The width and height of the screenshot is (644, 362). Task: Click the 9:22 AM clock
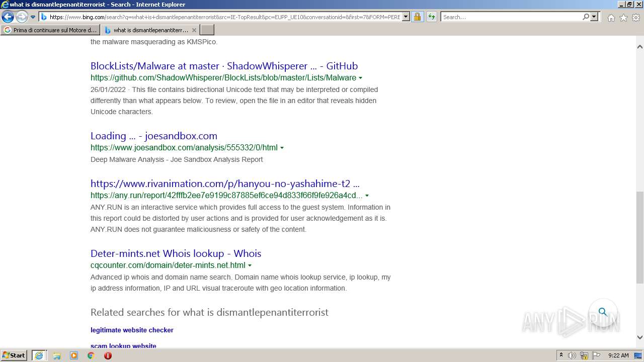click(618, 355)
